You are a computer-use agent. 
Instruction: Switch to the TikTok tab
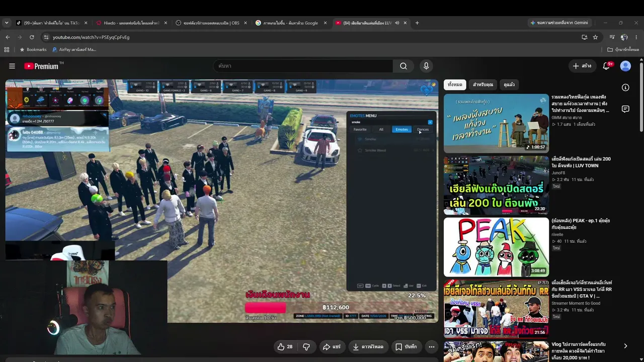click(52, 23)
